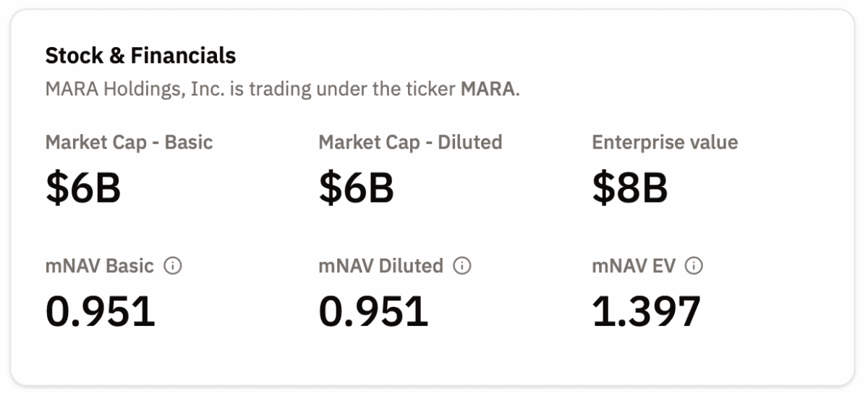Select the Market Cap - Diluted $6B value
The image size is (868, 399).
point(356,188)
